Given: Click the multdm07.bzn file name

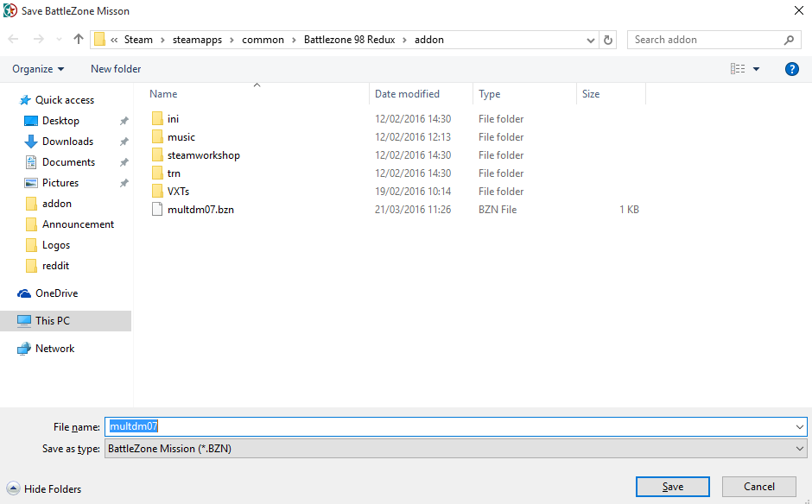Looking at the screenshot, I should click(x=201, y=210).
